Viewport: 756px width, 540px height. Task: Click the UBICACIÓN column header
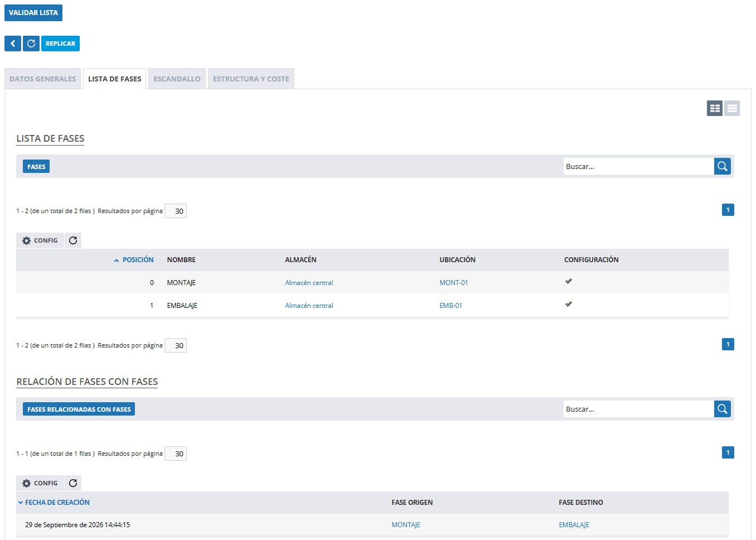pos(457,260)
